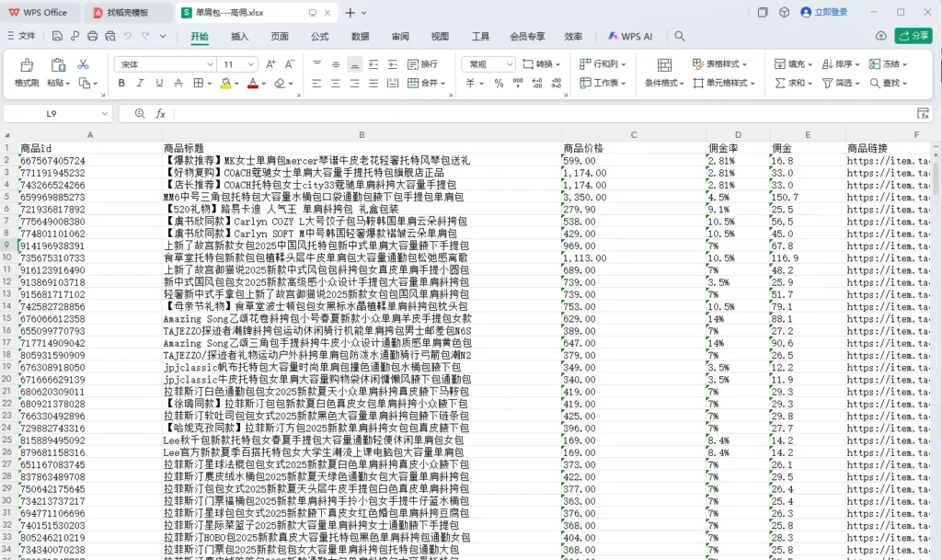The height and width of the screenshot is (560, 942).
Task: Click the Format Painter (格式刷) tool
Action: tap(27, 73)
